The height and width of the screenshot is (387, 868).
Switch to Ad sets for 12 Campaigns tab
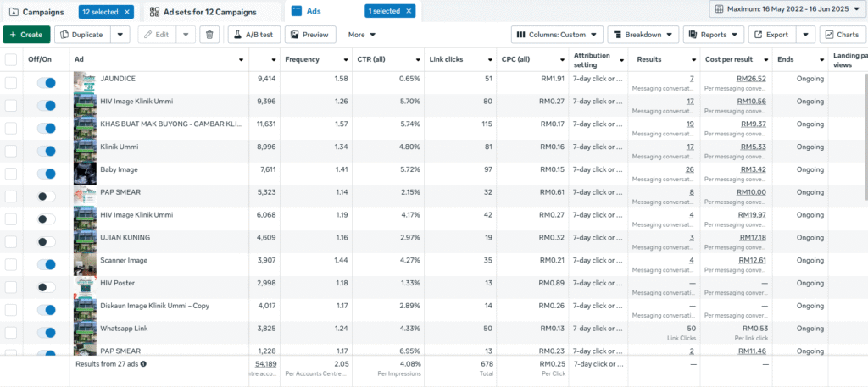(x=212, y=12)
